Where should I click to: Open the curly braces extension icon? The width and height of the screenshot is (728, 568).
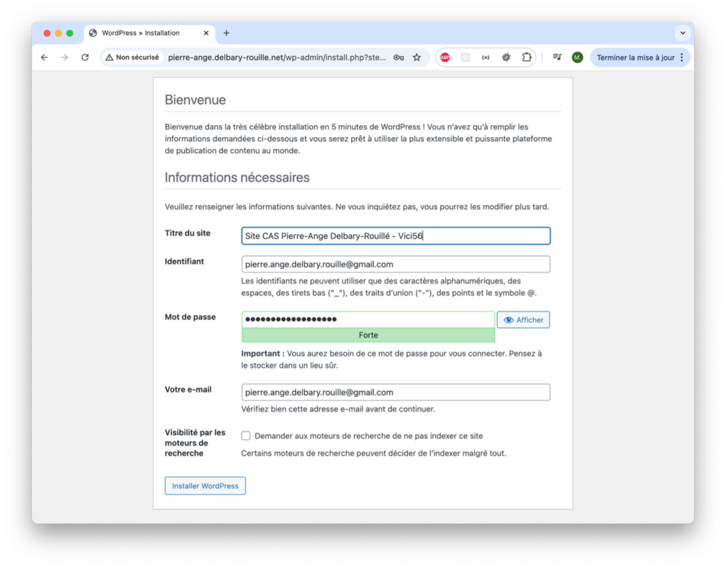pos(486,58)
